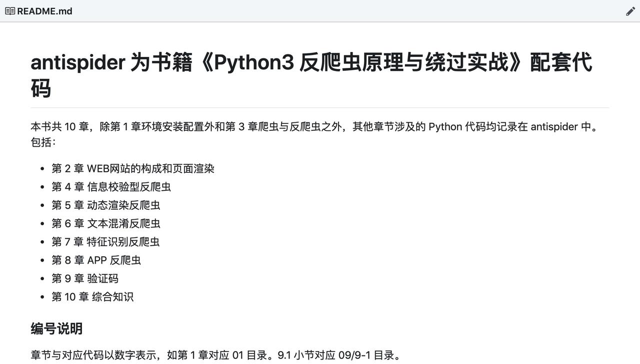Image resolution: width=640 pixels, height=364 pixels.
Task: Click the pencil edit icon for README
Action: 630,11
